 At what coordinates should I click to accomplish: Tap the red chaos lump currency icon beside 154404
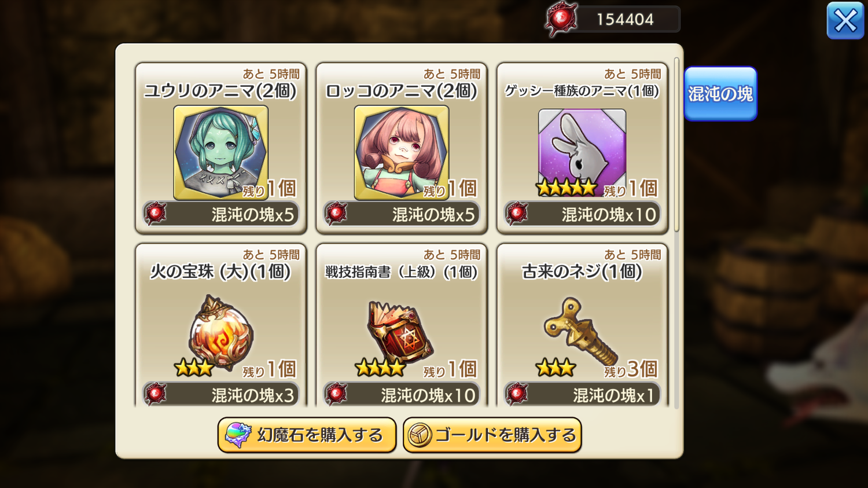tap(561, 19)
